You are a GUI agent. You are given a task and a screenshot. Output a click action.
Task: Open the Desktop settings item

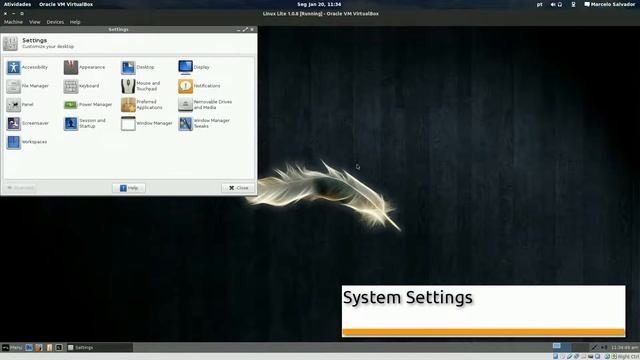tap(138, 67)
